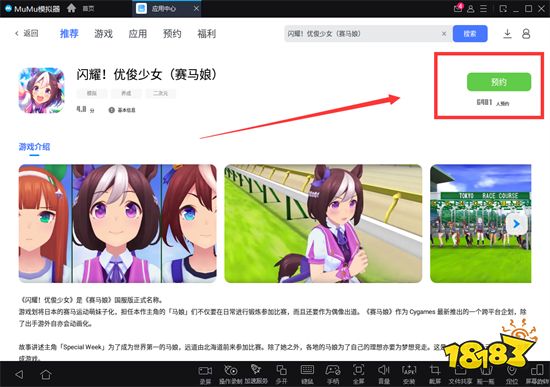Open the 键鼠 keyboard mapping tool
The image size is (550, 387).
click(x=307, y=374)
